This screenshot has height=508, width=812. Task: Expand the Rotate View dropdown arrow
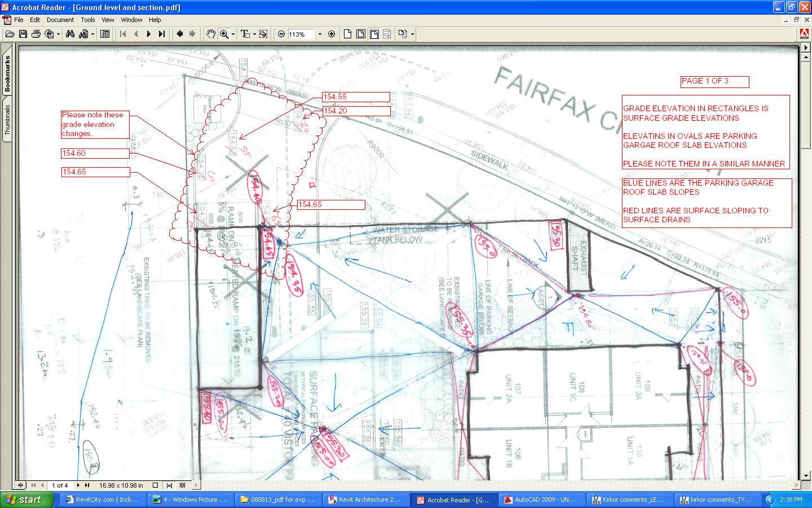[412, 34]
